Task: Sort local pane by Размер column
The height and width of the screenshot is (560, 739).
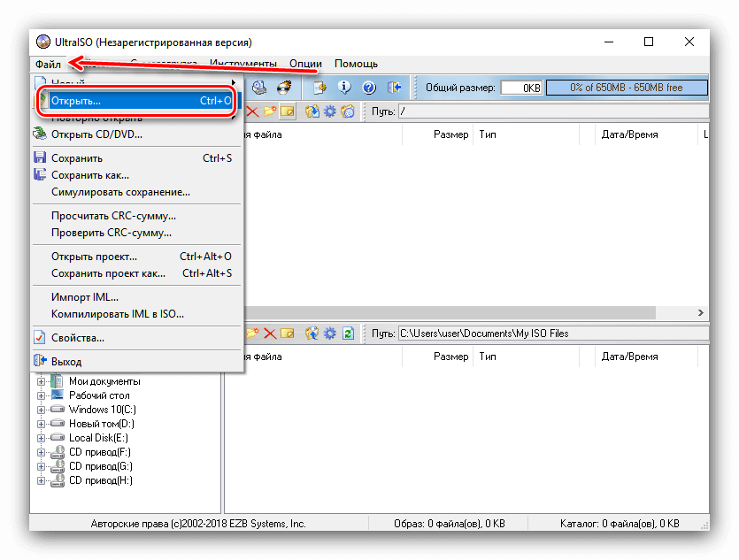Action: [x=437, y=357]
